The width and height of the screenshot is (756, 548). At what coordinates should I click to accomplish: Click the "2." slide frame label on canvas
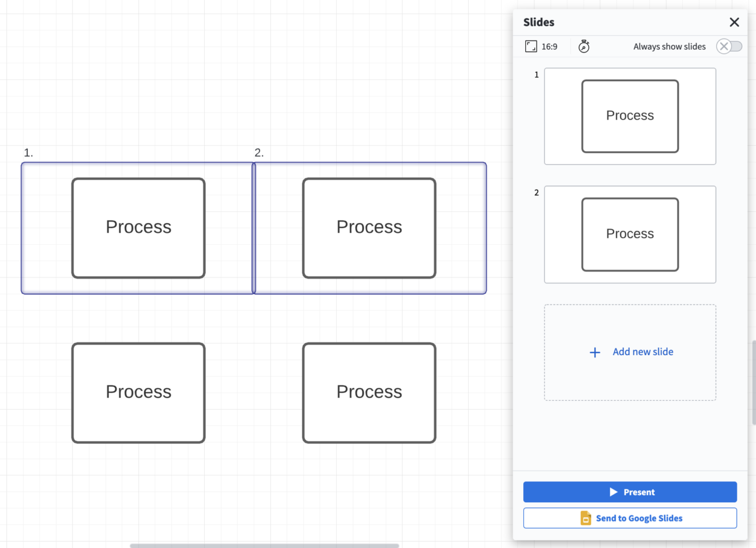tap(259, 152)
